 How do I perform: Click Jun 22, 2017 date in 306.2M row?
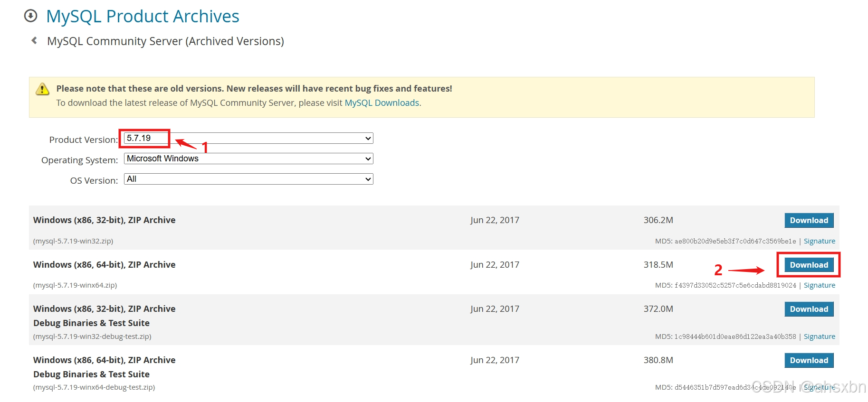coord(495,220)
